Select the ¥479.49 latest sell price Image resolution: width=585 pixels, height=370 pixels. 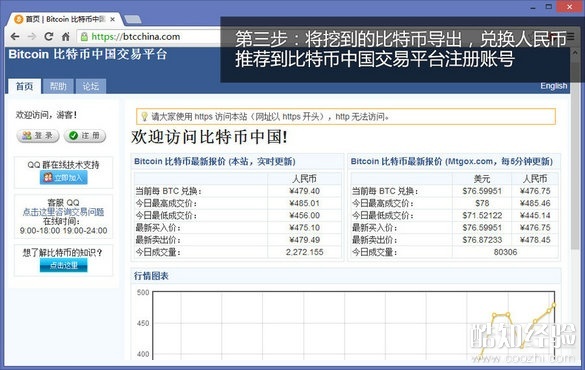pyautogui.click(x=304, y=240)
